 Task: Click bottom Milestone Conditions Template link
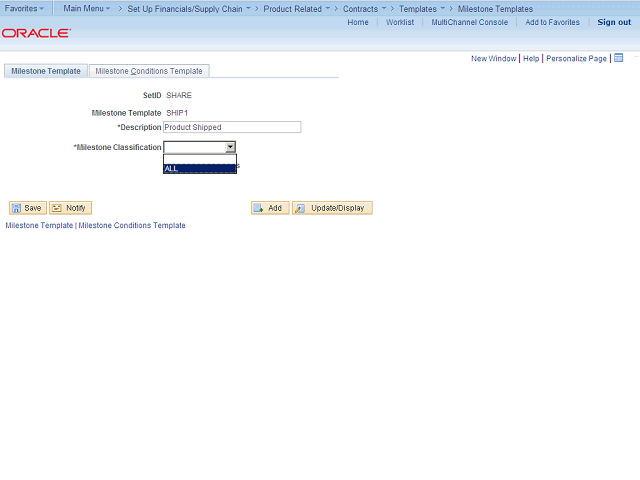(132, 225)
